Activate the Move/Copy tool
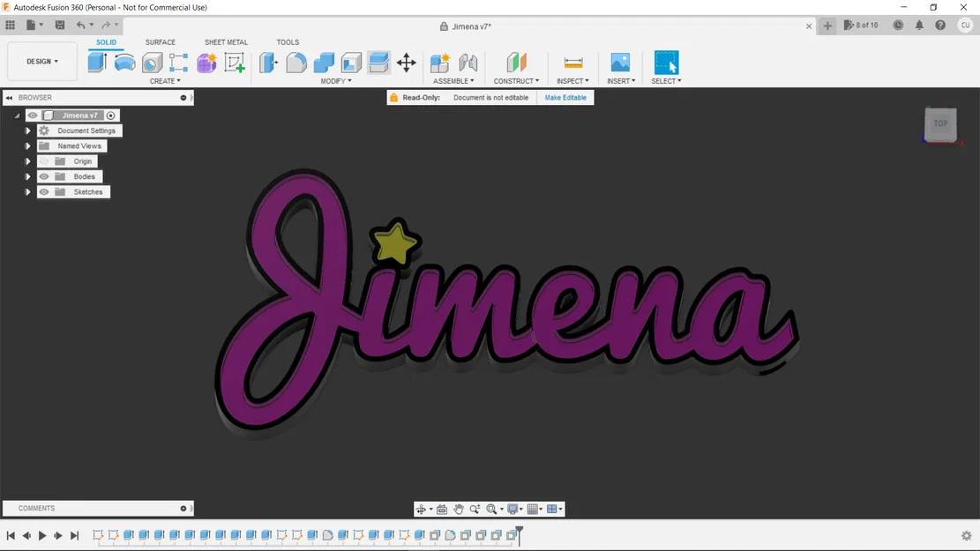The height and width of the screenshot is (551, 980). point(407,62)
